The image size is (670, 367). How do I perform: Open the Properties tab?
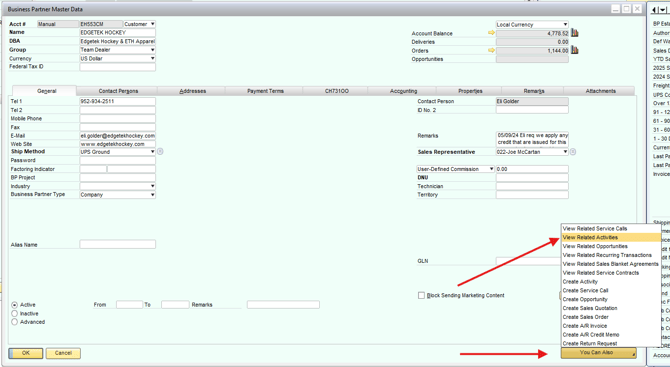[470, 91]
